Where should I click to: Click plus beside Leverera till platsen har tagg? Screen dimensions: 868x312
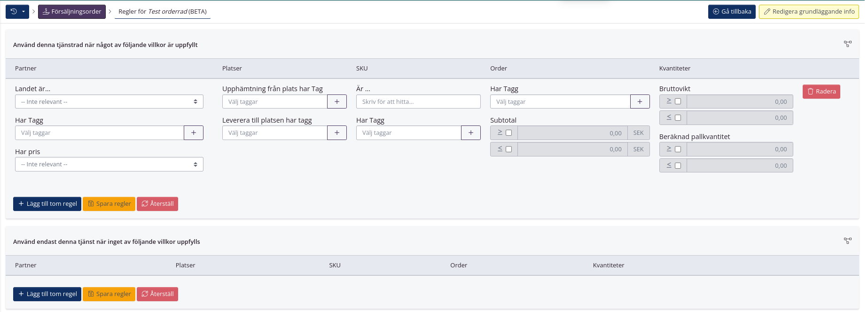(337, 133)
